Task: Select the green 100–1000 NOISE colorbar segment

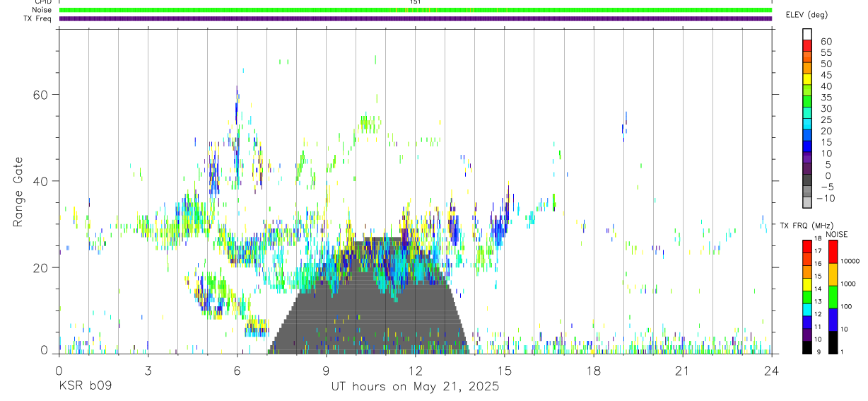Action: click(833, 297)
